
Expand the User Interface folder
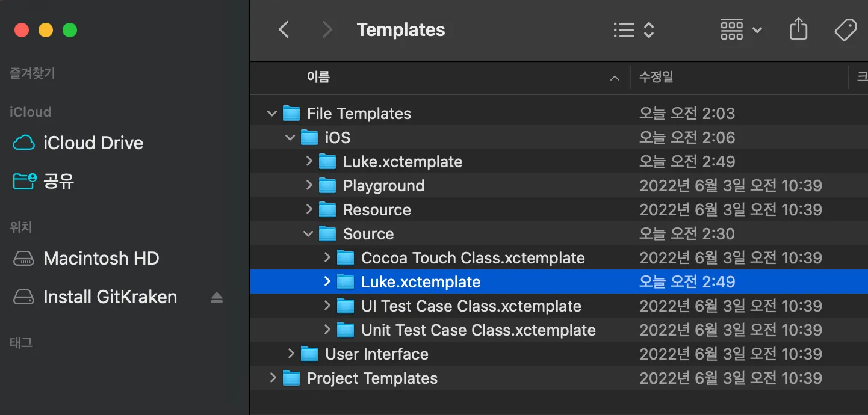pyautogui.click(x=291, y=354)
